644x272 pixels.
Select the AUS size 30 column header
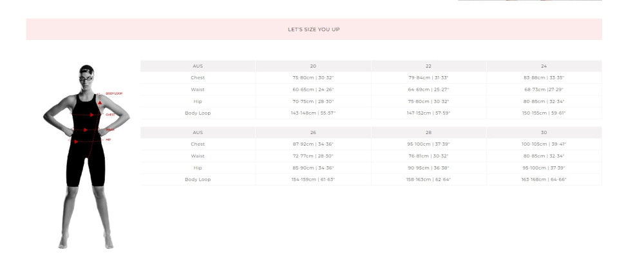pyautogui.click(x=544, y=132)
